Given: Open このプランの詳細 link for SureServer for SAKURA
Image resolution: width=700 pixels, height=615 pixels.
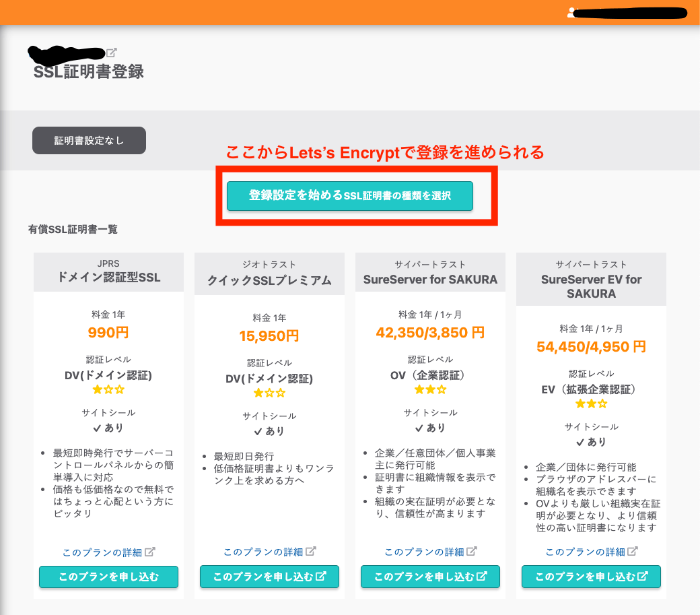Looking at the screenshot, I should point(424,552).
